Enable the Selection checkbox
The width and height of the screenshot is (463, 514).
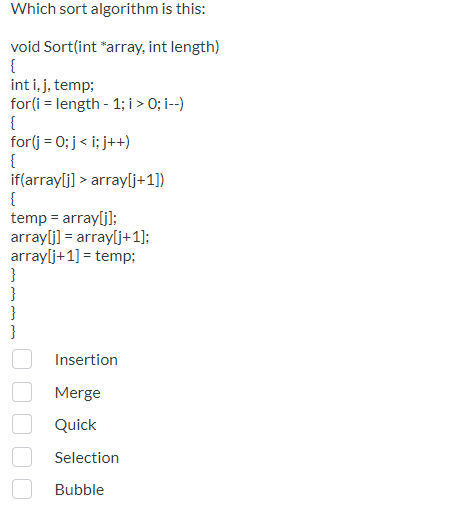point(22,457)
